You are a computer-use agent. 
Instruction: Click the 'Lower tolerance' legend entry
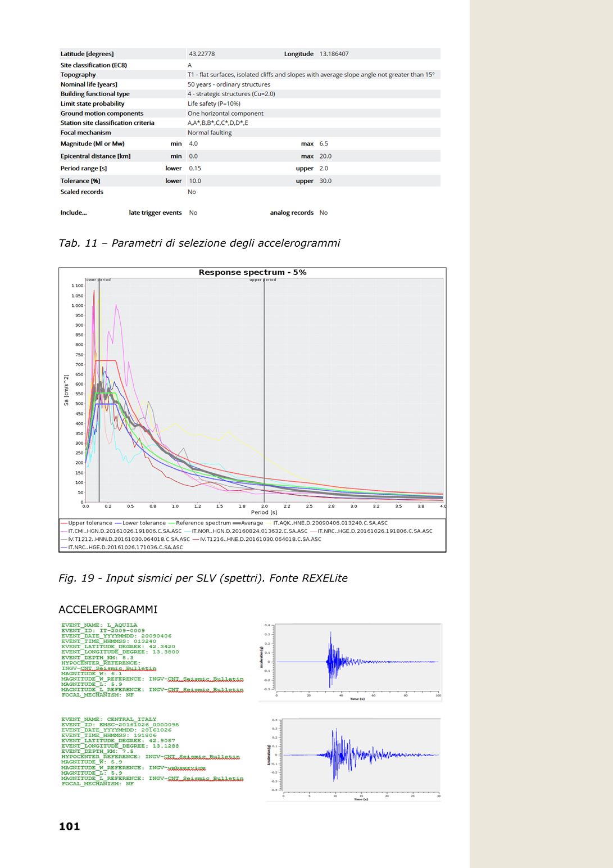coord(140,523)
